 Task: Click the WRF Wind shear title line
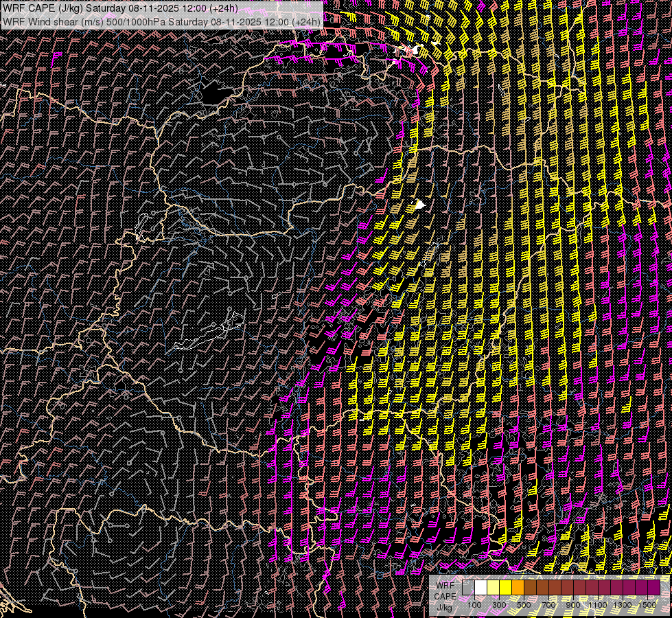[161, 21]
